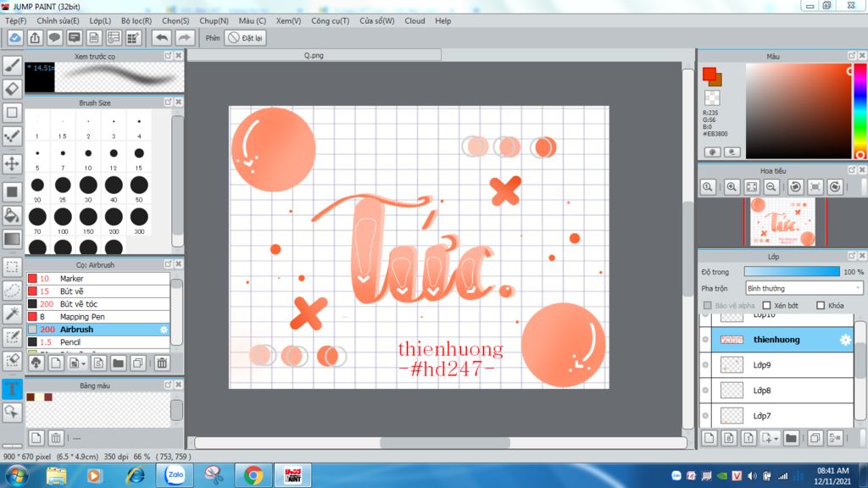The width and height of the screenshot is (868, 488).
Task: Choose brush size 50 dot
Action: (x=139, y=186)
